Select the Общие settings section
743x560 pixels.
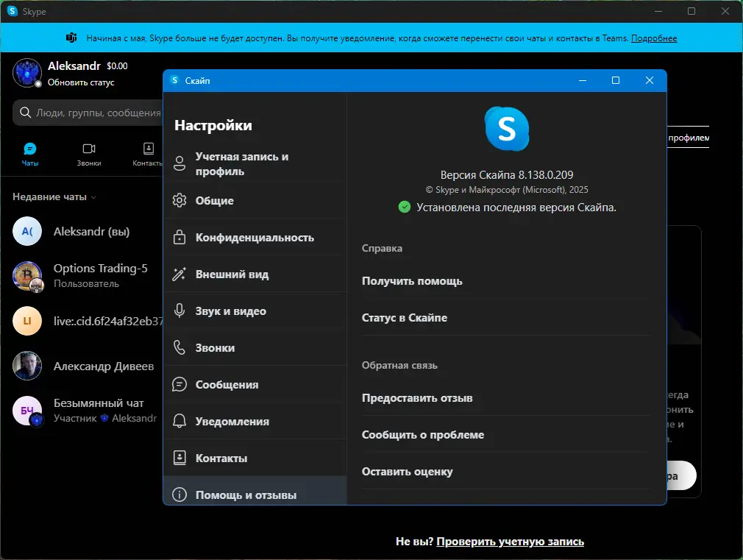point(255,201)
